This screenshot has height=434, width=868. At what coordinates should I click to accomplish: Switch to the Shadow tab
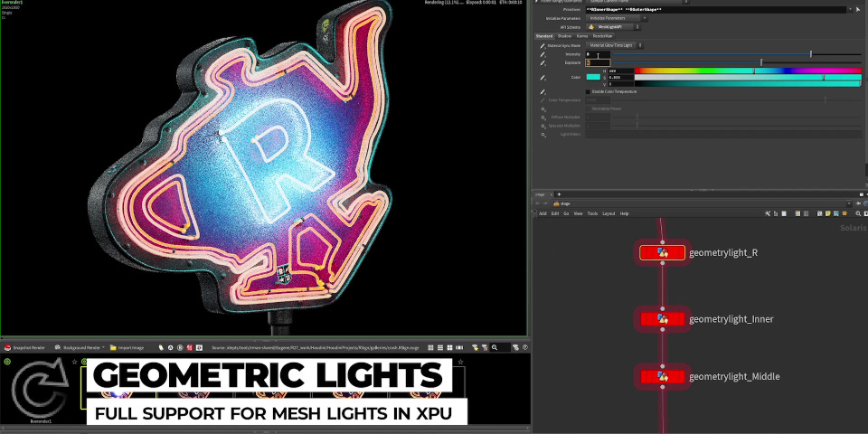pyautogui.click(x=564, y=36)
